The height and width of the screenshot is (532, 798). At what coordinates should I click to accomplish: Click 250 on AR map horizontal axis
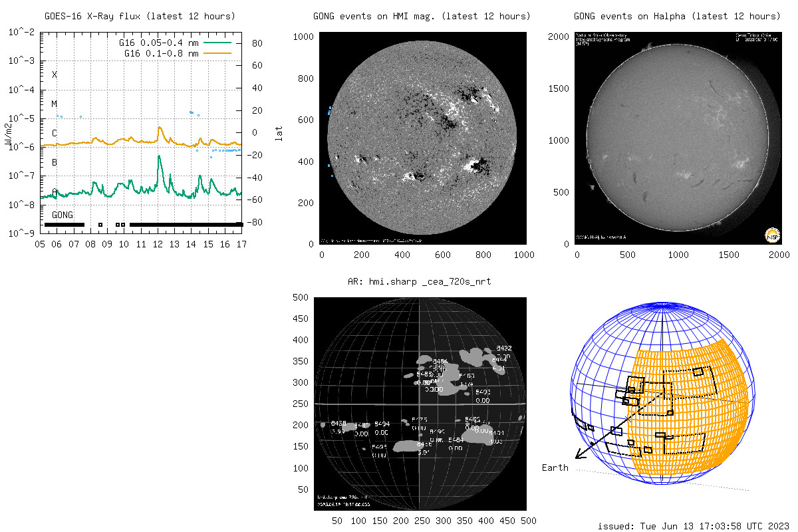422,521
